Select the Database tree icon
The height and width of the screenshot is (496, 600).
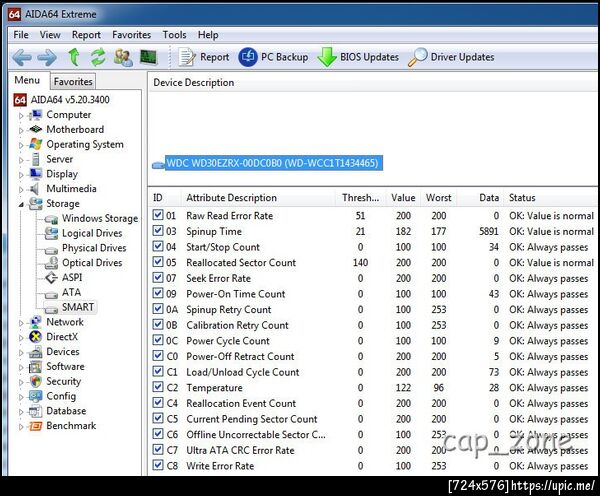point(36,411)
